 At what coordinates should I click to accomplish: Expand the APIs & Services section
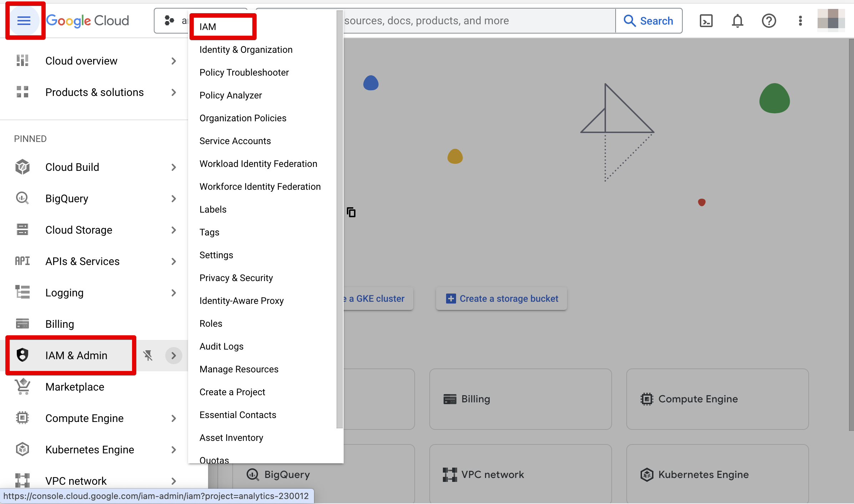point(174,261)
